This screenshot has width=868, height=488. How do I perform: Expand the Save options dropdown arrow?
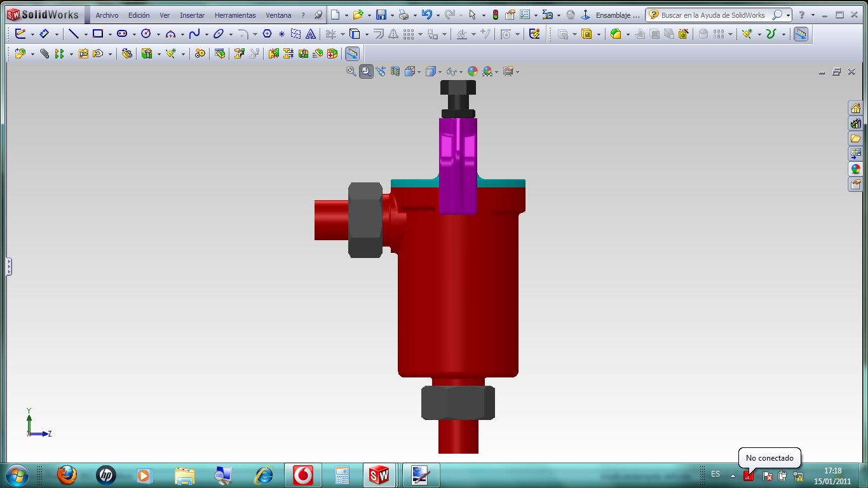pyautogui.click(x=392, y=15)
